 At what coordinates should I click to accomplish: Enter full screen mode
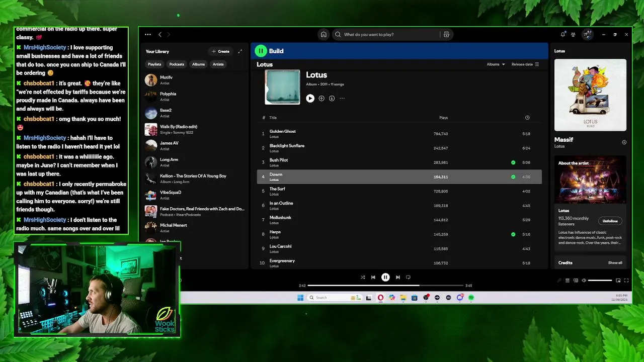(x=626, y=281)
